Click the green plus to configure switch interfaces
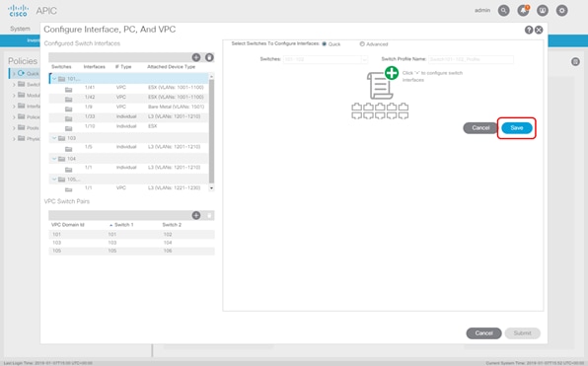 point(392,73)
